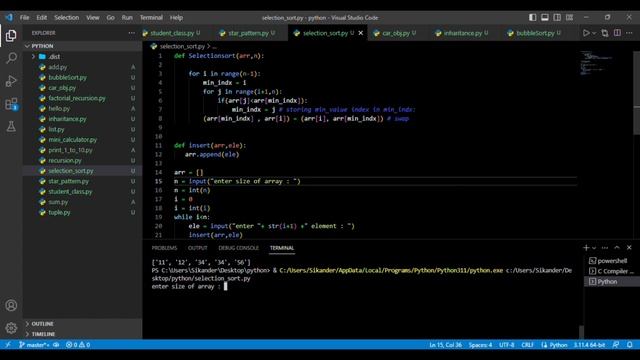Close the selection_sort.py tab
The image size is (640, 360).
361,33
